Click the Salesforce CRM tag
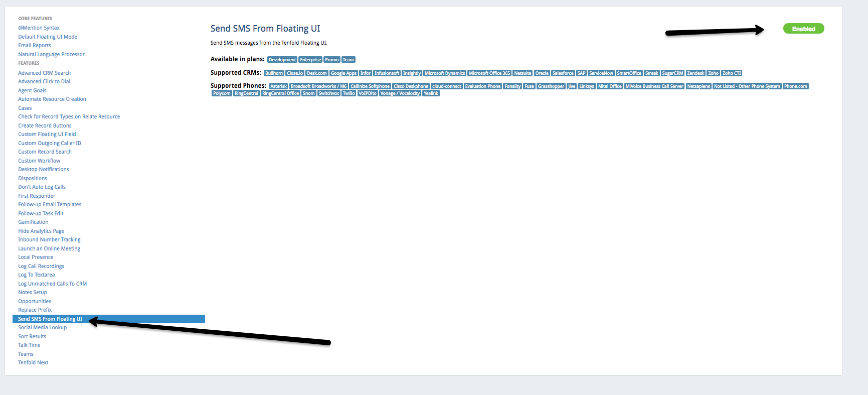Image resolution: width=868 pixels, height=395 pixels. (563, 73)
